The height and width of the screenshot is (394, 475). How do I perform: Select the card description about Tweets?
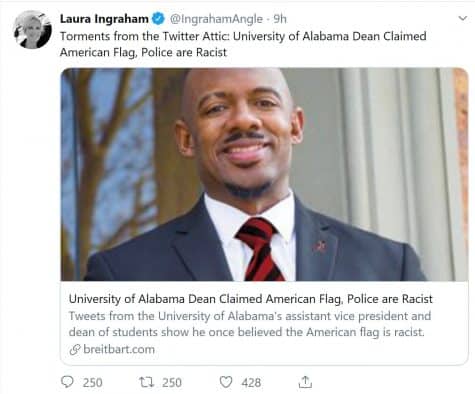click(x=250, y=324)
